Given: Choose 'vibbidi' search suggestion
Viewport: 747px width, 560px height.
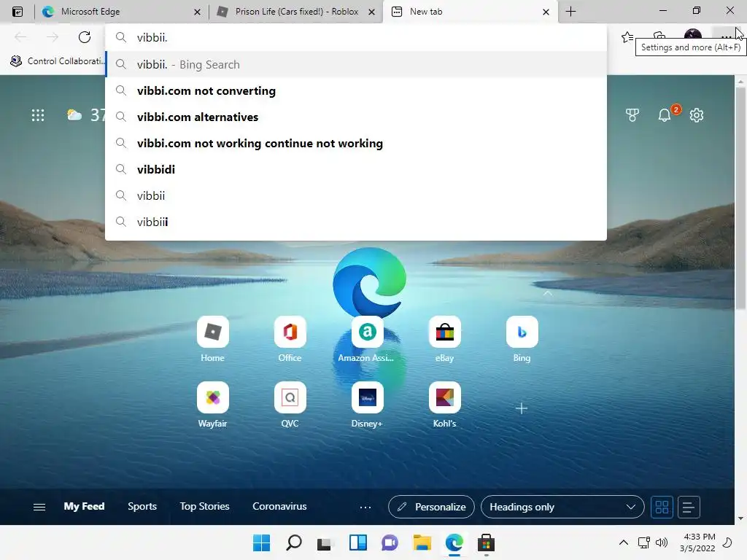Looking at the screenshot, I should (x=356, y=169).
